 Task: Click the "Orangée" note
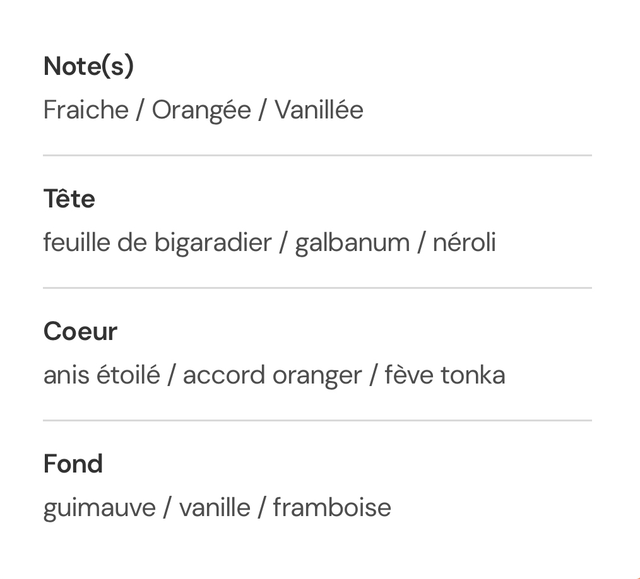coord(201,110)
